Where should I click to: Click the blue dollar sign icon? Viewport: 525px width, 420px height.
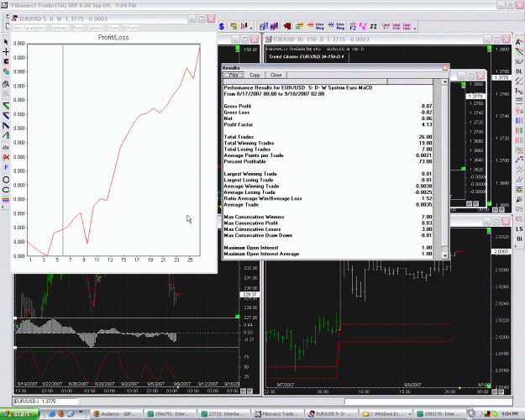222,26
